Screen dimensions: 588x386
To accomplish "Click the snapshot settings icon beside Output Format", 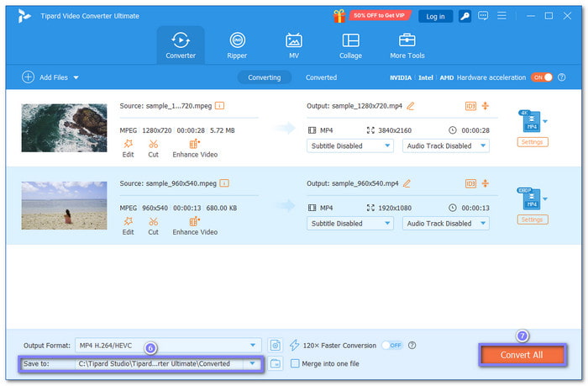I will [276, 345].
